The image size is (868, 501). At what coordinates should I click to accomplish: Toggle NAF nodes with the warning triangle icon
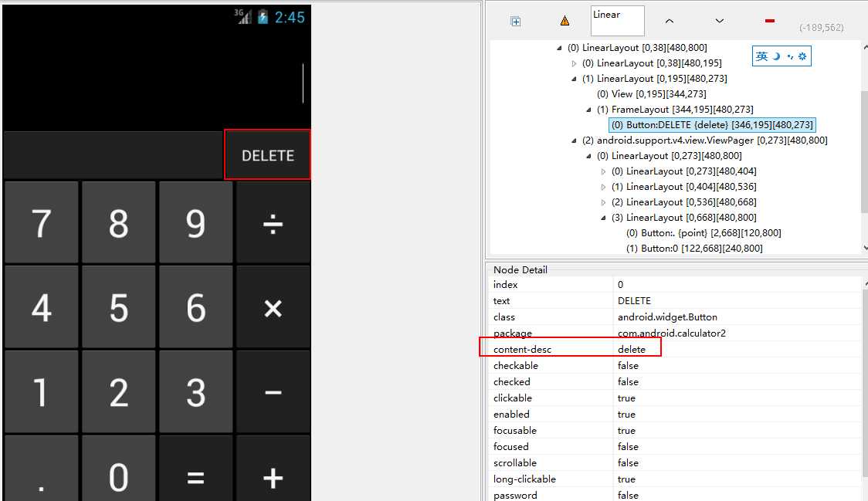[x=565, y=21]
